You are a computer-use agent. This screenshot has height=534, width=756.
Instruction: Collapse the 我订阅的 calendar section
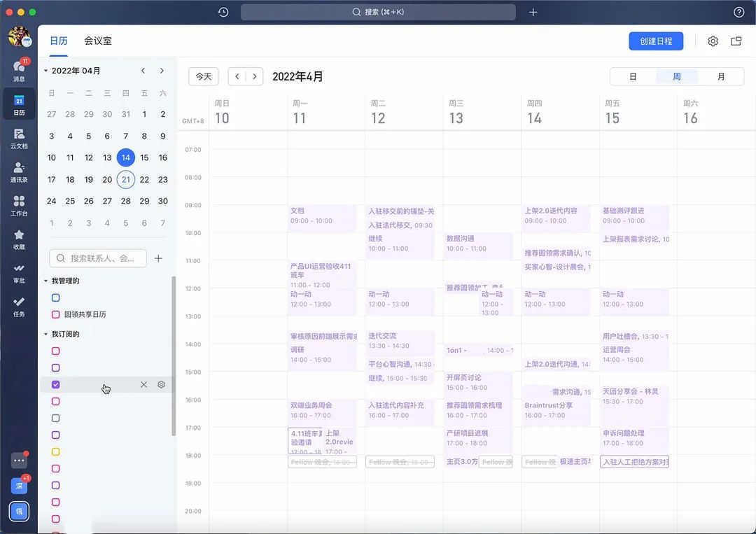point(46,334)
